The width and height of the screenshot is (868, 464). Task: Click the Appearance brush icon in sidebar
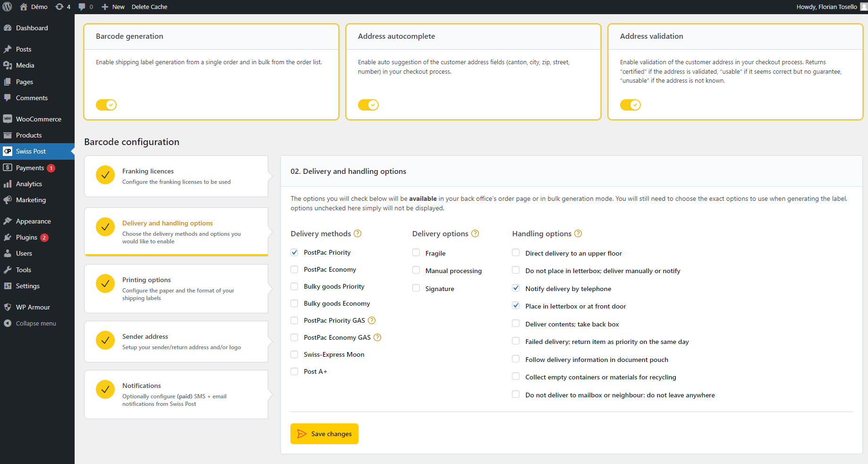[x=8, y=221]
